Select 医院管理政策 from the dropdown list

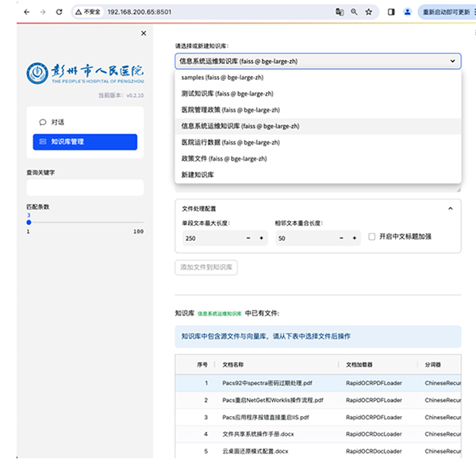pyautogui.click(x=230, y=109)
